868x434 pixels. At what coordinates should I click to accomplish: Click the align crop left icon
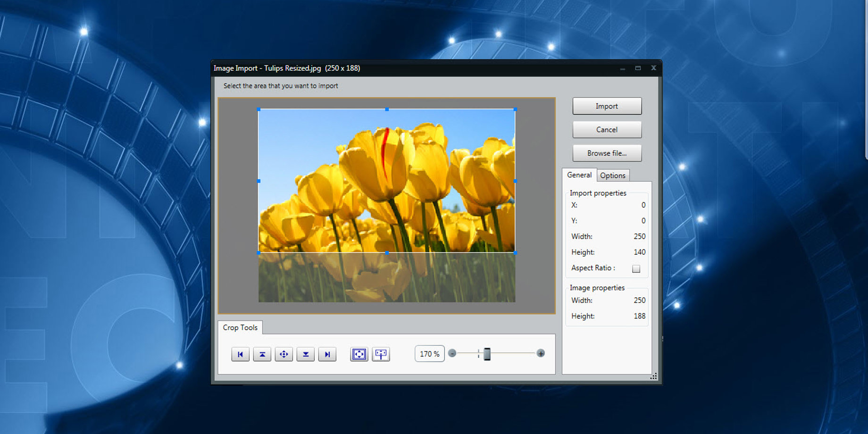(240, 354)
